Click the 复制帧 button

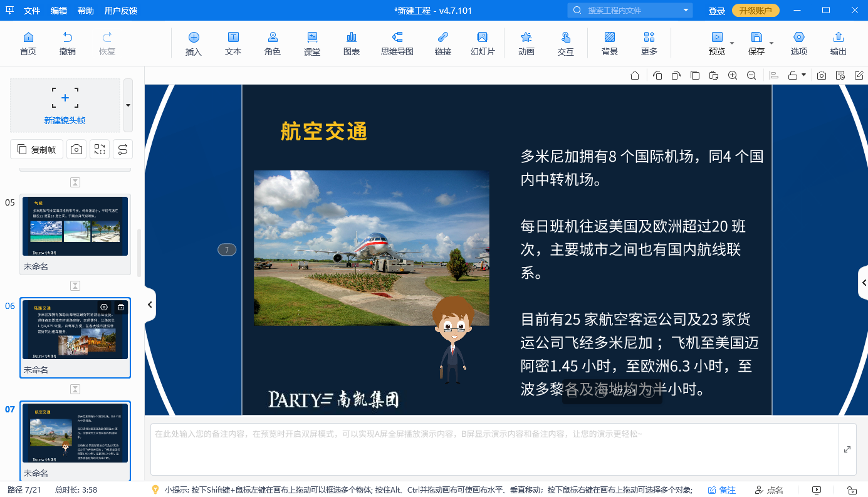click(x=37, y=149)
